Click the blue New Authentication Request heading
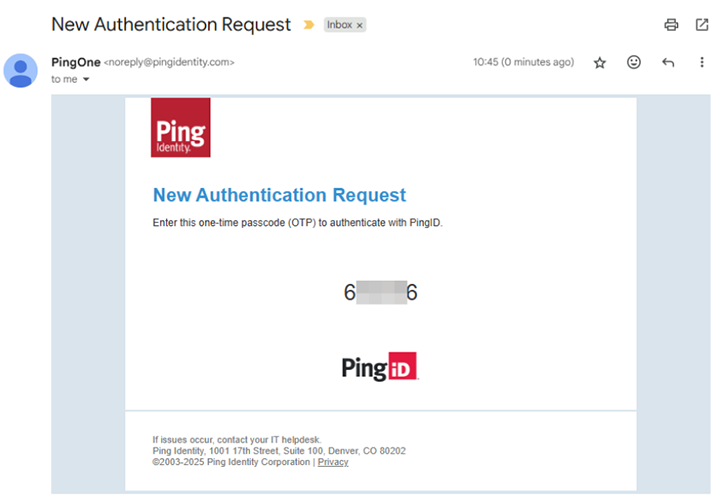720x501 pixels. click(x=279, y=195)
